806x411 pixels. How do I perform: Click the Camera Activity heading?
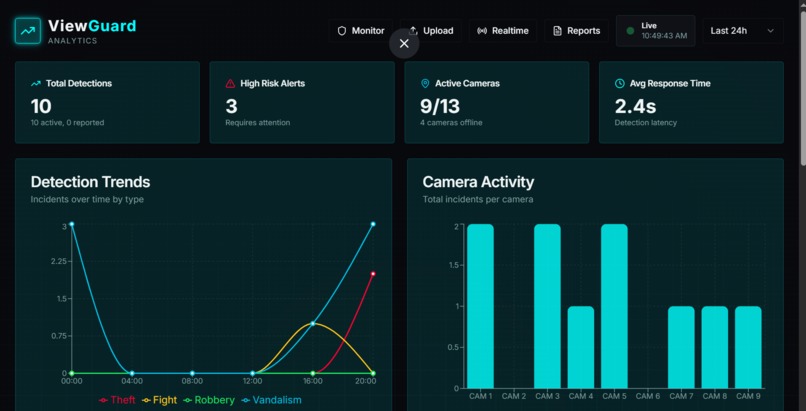tap(478, 182)
